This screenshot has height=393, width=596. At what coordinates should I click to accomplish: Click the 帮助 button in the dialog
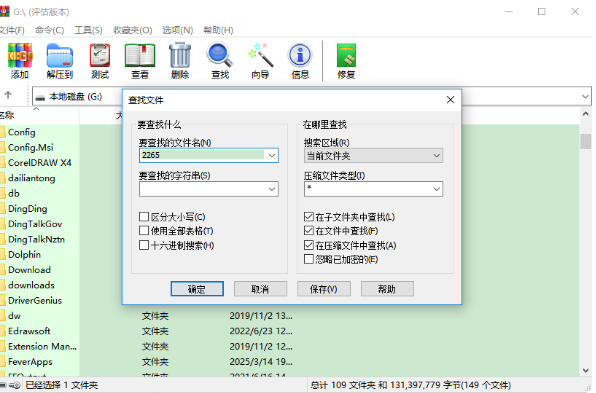coord(387,289)
